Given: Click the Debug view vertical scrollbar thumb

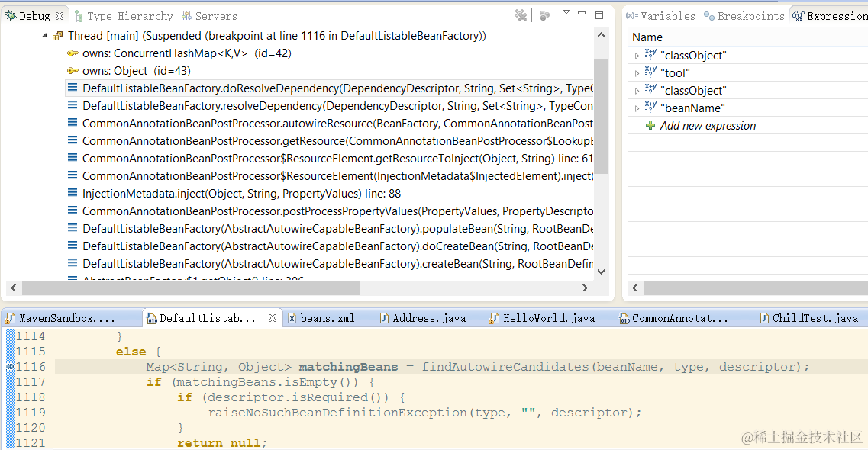Looking at the screenshot, I should tap(601, 117).
